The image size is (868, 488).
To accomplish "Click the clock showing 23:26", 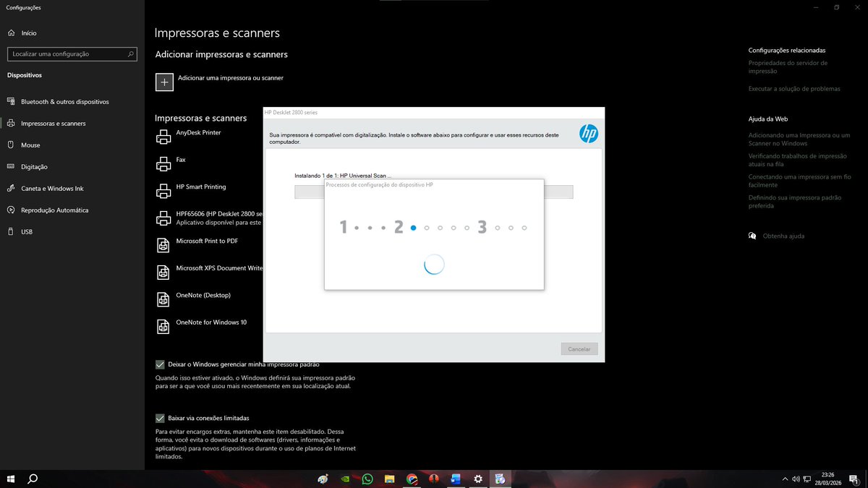I will [829, 474].
